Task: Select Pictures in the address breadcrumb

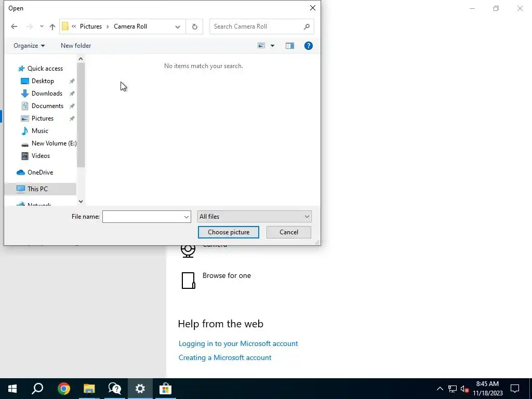Action: (91, 26)
